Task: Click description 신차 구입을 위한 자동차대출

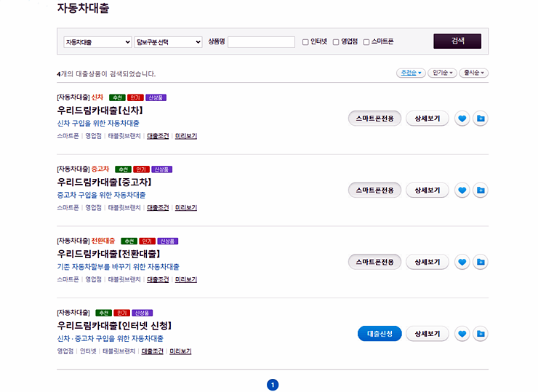Action: point(98,123)
